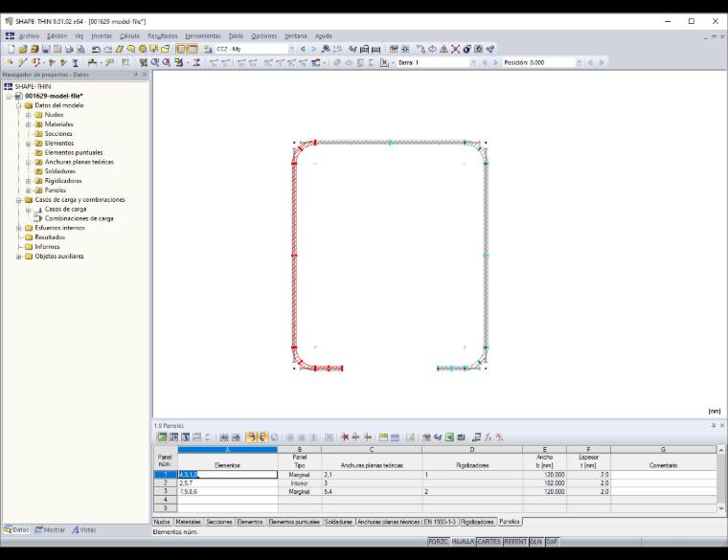Select the Informes tree item
The width and height of the screenshot is (728, 560).
[x=47, y=247]
